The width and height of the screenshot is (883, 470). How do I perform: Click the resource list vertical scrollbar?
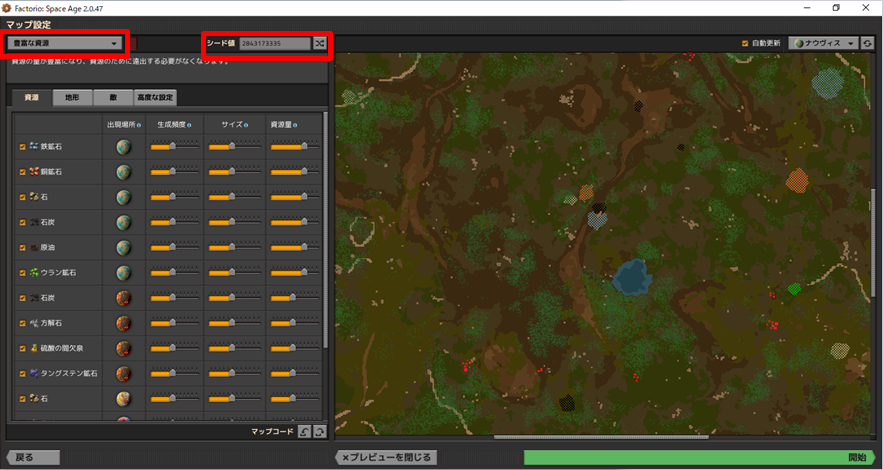[325, 231]
